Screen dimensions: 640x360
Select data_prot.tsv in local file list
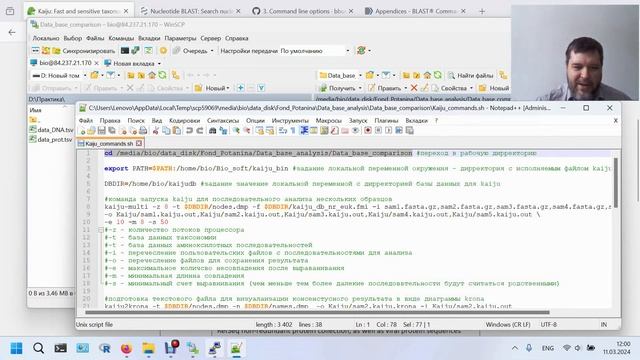(x=51, y=140)
